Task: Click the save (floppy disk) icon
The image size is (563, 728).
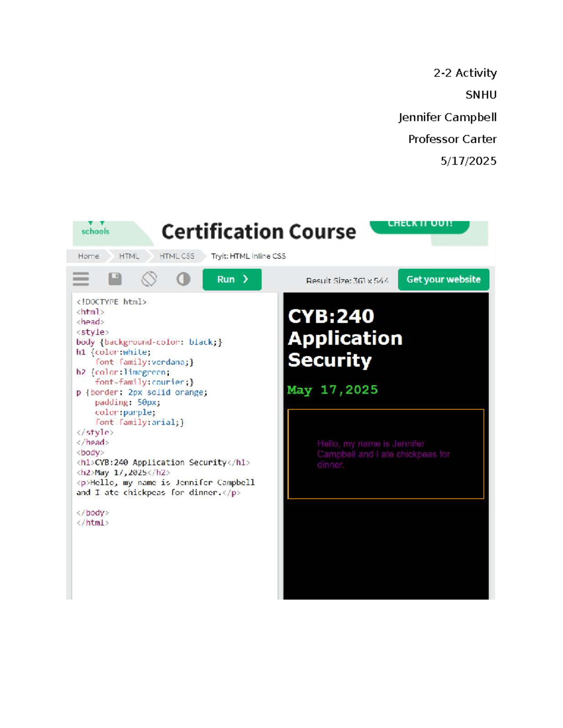Action: pos(114,278)
